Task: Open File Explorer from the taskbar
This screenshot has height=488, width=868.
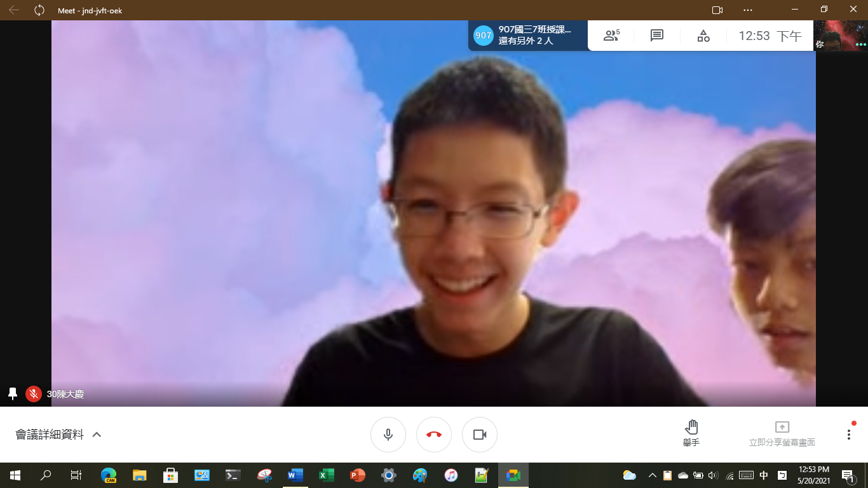Action: pos(140,475)
